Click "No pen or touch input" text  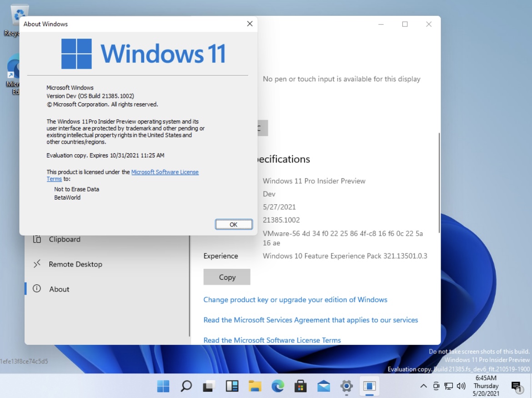point(341,79)
